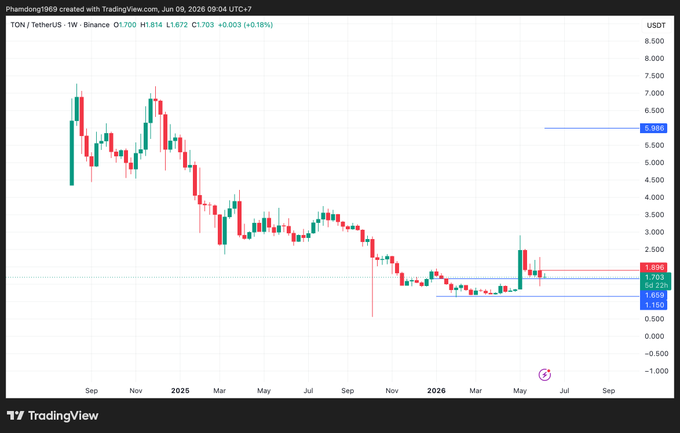Click the H1.814 high value in header
Image resolution: width=680 pixels, height=433 pixels.
pos(151,25)
